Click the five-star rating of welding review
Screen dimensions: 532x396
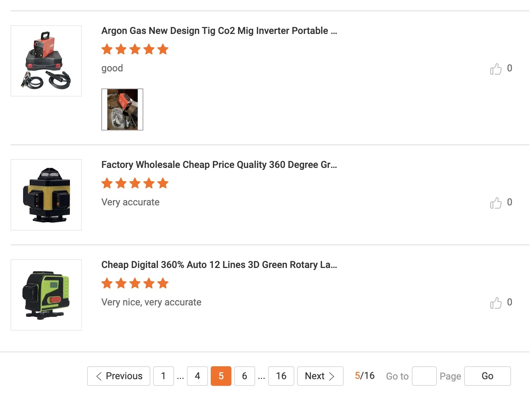[x=135, y=49]
